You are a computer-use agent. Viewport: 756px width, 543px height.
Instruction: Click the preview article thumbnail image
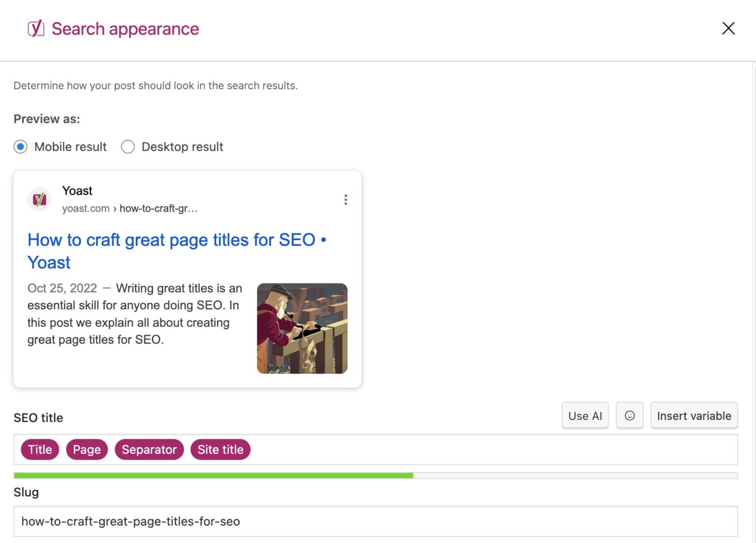[x=302, y=328]
